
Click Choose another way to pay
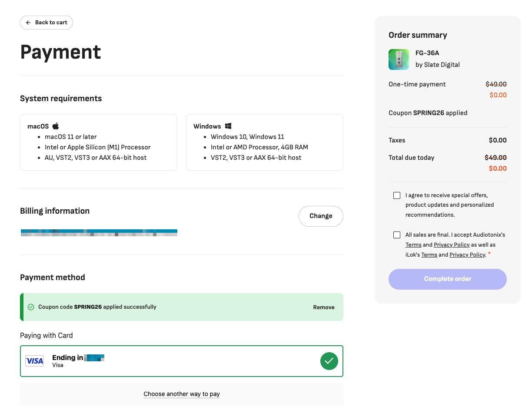182,394
